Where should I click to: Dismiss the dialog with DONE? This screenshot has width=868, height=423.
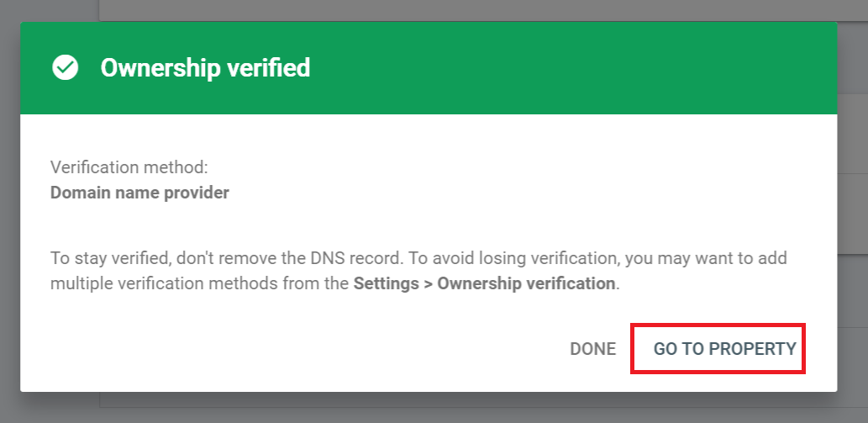pyautogui.click(x=592, y=349)
